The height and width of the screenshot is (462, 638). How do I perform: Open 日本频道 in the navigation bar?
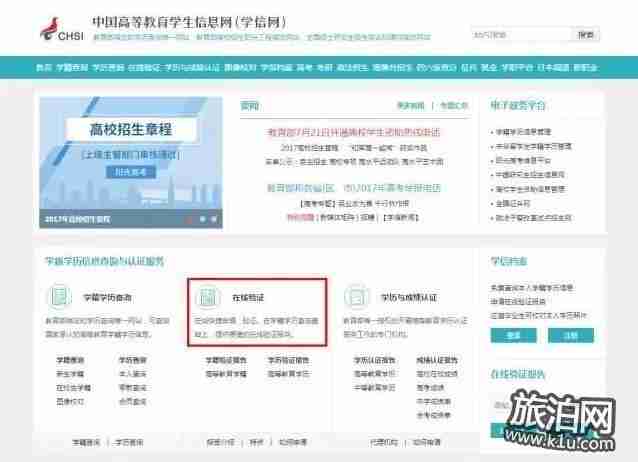point(553,68)
